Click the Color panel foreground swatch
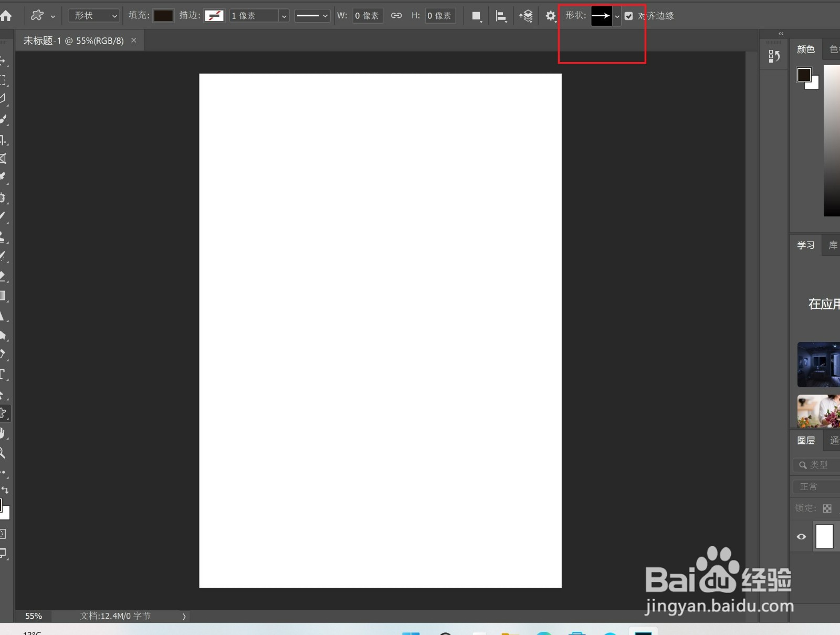 click(x=804, y=75)
